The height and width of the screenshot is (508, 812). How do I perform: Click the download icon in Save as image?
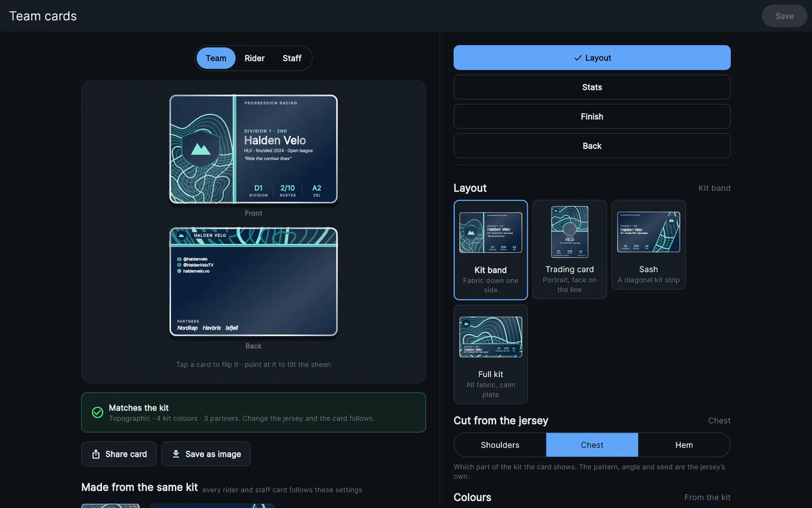[176, 454]
